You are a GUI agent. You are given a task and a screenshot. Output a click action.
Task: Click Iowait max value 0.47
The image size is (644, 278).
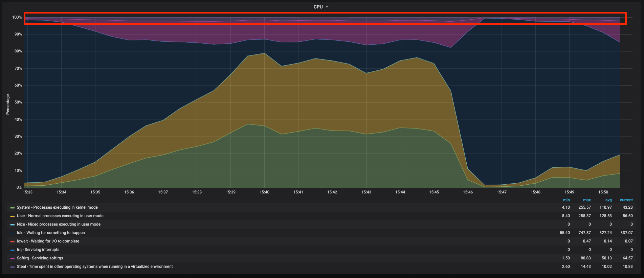point(587,241)
